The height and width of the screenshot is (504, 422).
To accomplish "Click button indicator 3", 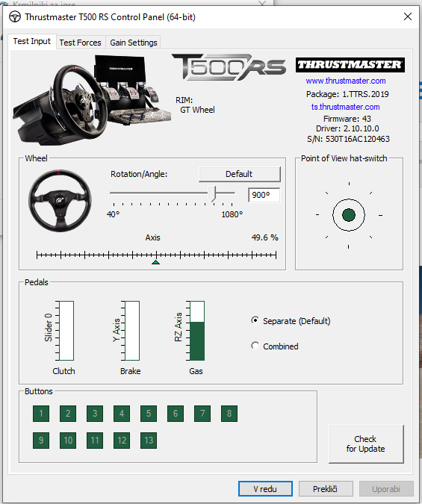I will [x=95, y=413].
